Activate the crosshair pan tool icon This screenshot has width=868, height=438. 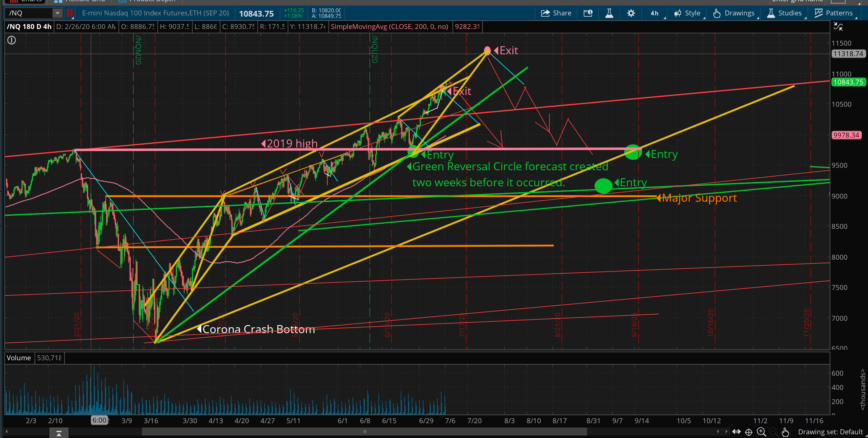tap(749, 432)
